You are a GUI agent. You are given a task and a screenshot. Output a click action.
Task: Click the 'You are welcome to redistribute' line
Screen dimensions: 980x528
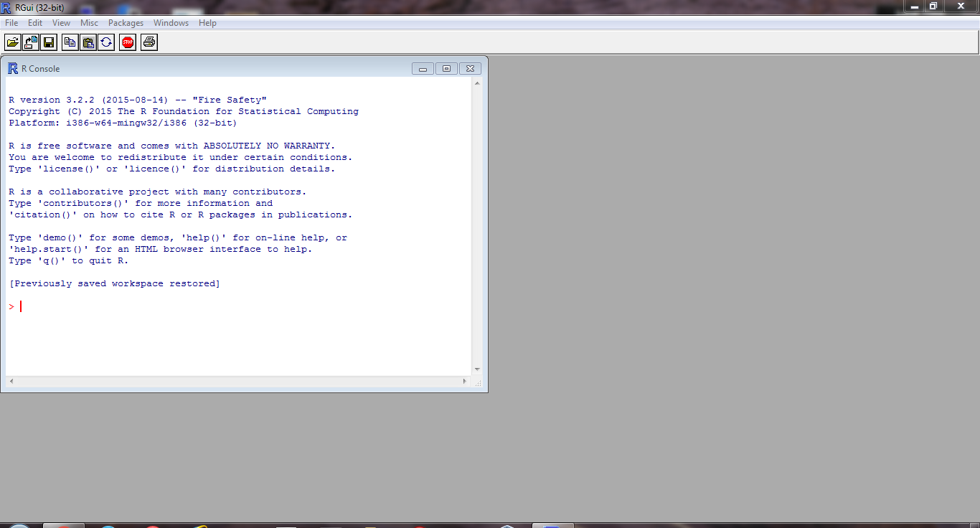(x=181, y=157)
